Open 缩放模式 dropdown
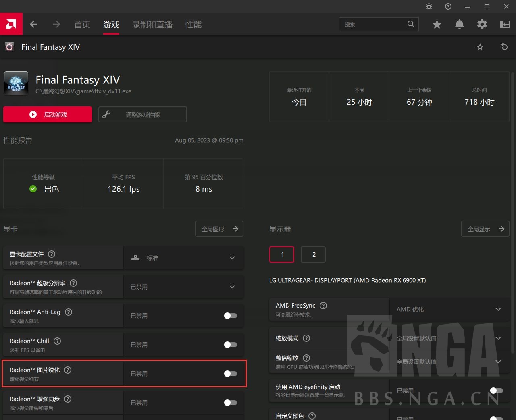The width and height of the screenshot is (516, 420). click(x=449, y=338)
